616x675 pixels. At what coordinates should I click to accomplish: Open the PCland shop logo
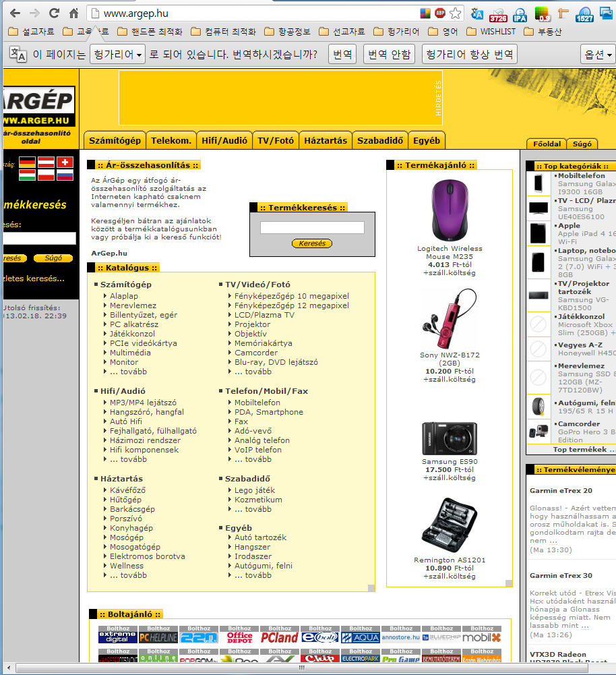(280, 637)
